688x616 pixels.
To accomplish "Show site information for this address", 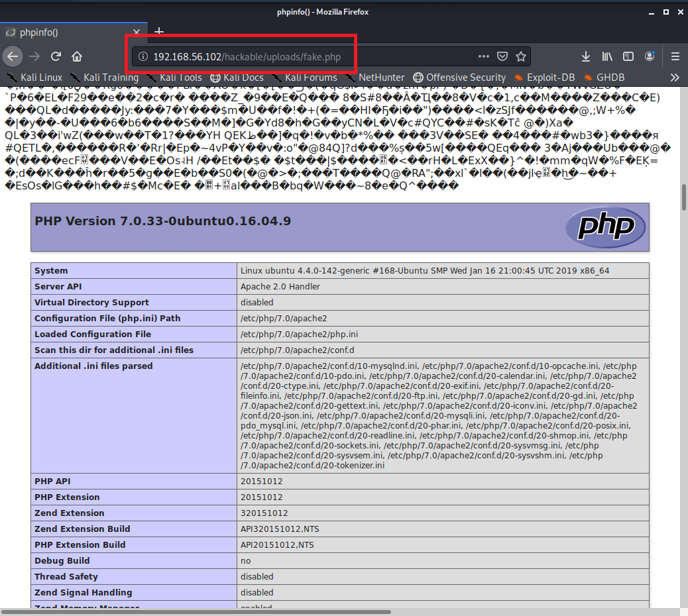I will tap(142, 57).
